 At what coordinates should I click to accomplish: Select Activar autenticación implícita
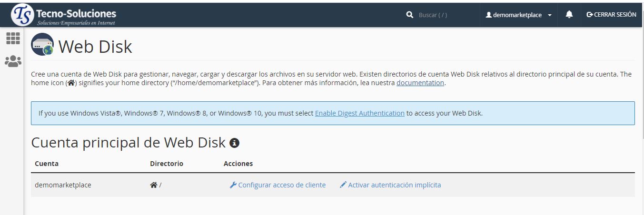tap(394, 185)
